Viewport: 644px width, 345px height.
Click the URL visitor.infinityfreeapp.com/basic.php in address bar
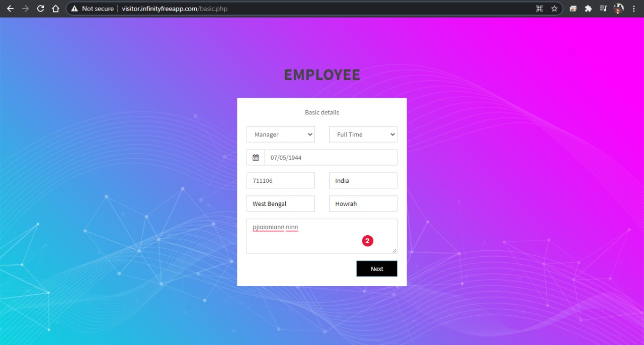point(175,9)
